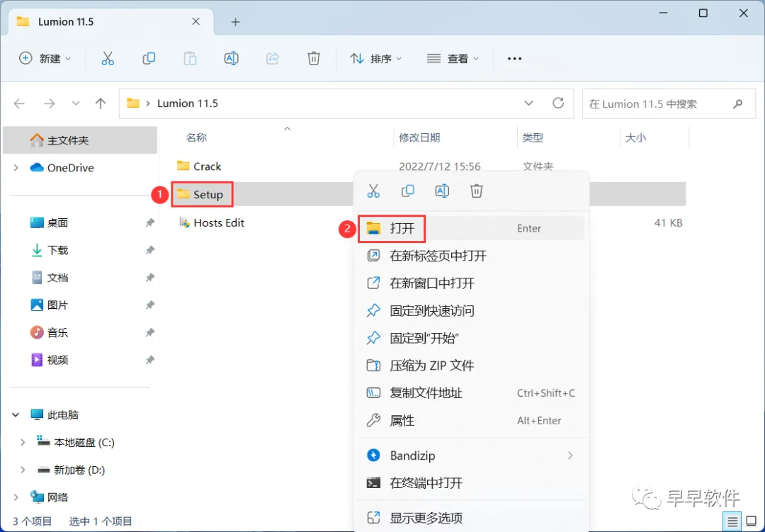The height and width of the screenshot is (532, 765).
Task: Switch to details view icon in status bar
Action: coord(732,522)
